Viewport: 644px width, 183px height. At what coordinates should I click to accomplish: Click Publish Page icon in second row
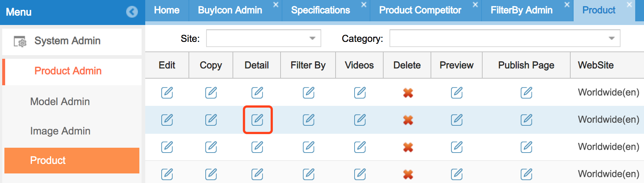click(x=526, y=120)
